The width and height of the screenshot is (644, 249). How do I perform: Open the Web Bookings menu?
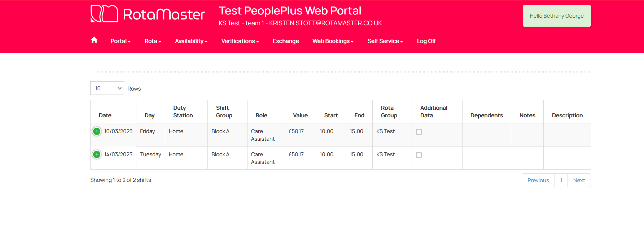333,41
